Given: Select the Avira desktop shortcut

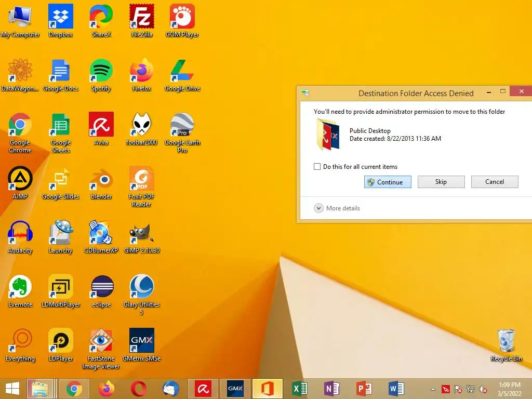Looking at the screenshot, I should [101, 129].
